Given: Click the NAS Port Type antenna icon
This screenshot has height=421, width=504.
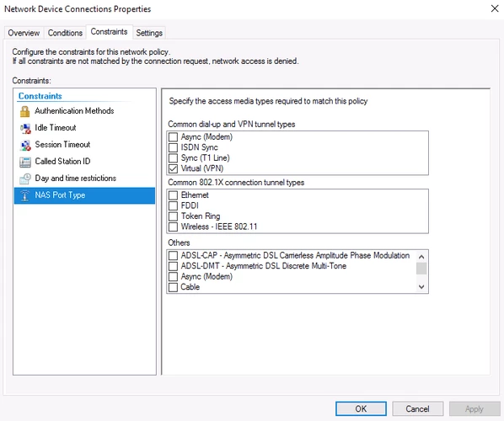Looking at the screenshot, I should pos(24,195).
